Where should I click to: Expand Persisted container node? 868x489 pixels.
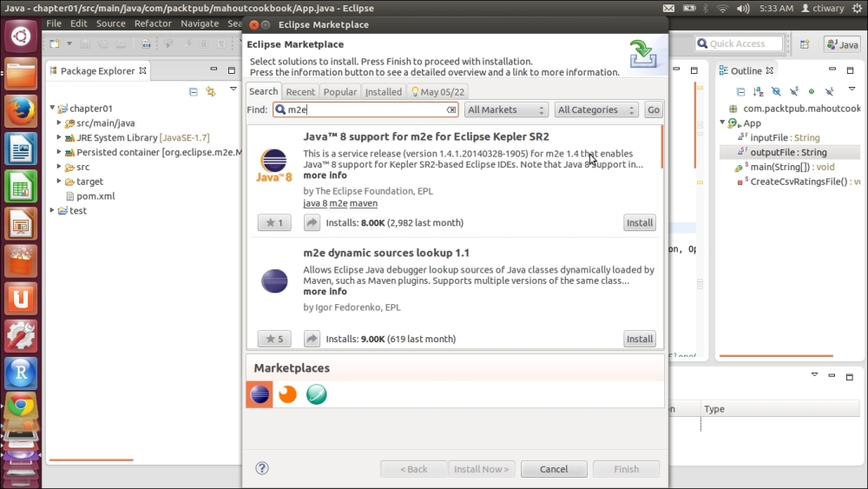tap(59, 151)
